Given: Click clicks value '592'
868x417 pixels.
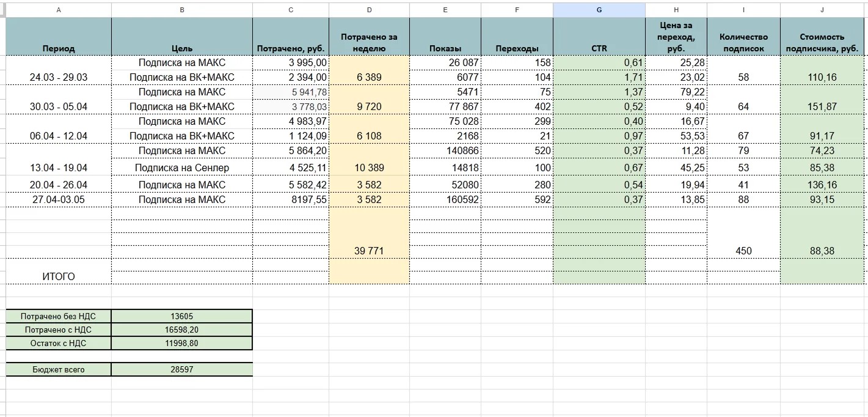Looking at the screenshot, I should [x=517, y=199].
